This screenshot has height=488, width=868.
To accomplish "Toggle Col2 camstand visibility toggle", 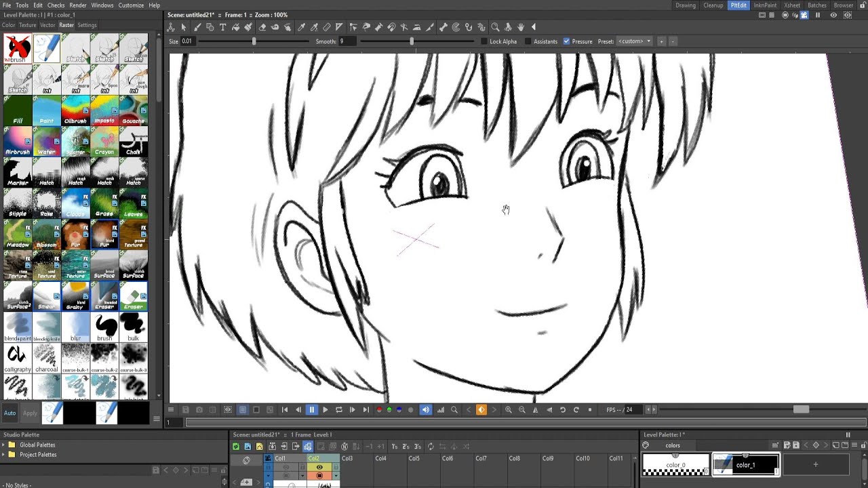I will pos(319,476).
